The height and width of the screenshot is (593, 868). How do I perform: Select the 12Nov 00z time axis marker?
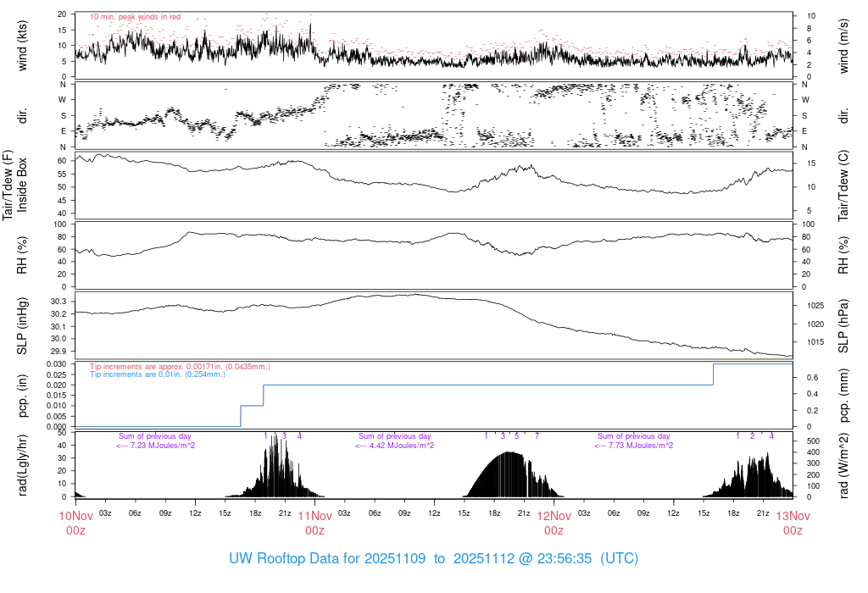tap(554, 522)
